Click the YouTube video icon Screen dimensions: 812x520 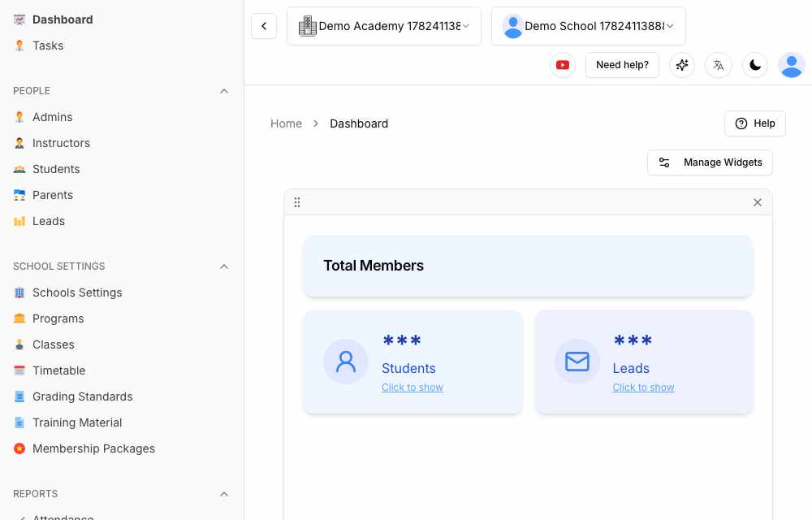(563, 65)
